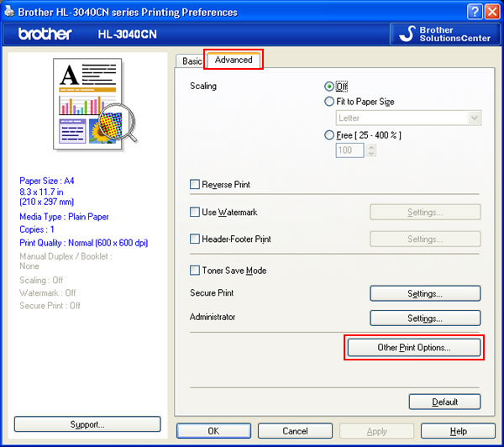This screenshot has height=447, width=504.
Task: Click the Cancel button
Action: (295, 431)
